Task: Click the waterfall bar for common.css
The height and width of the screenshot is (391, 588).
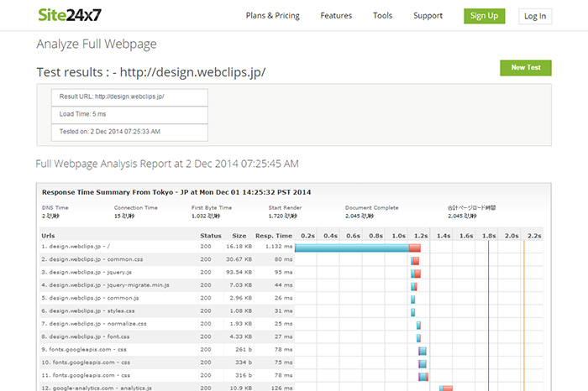Action: coord(415,261)
